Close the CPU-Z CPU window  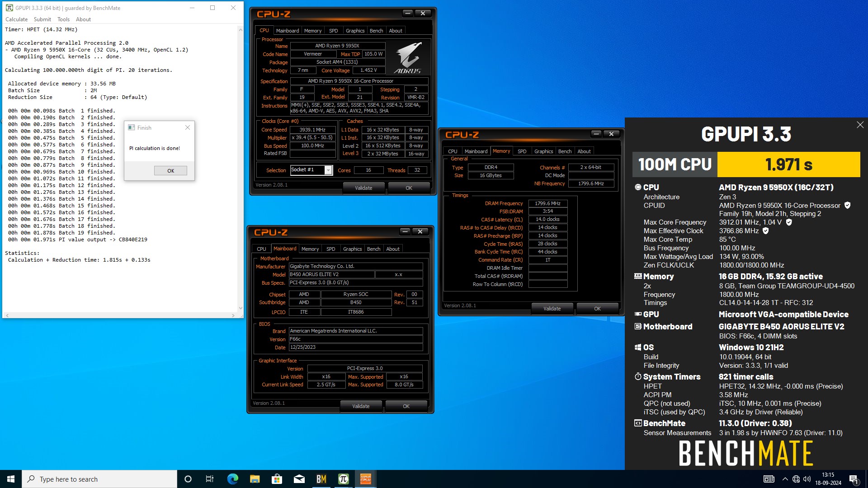point(423,13)
